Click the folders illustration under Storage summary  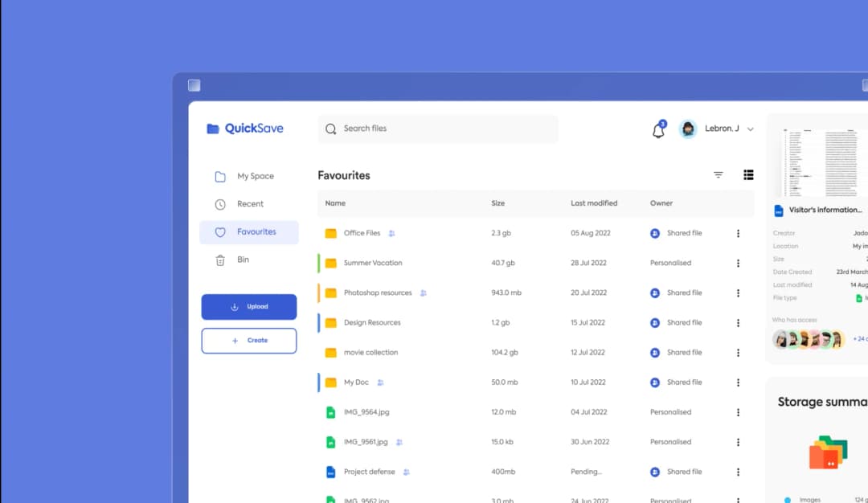pyautogui.click(x=828, y=452)
